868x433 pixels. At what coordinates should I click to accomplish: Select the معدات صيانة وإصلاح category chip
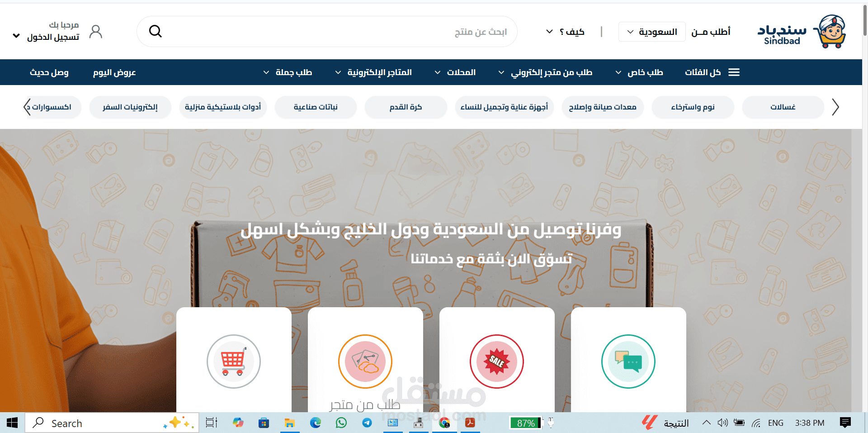(603, 107)
